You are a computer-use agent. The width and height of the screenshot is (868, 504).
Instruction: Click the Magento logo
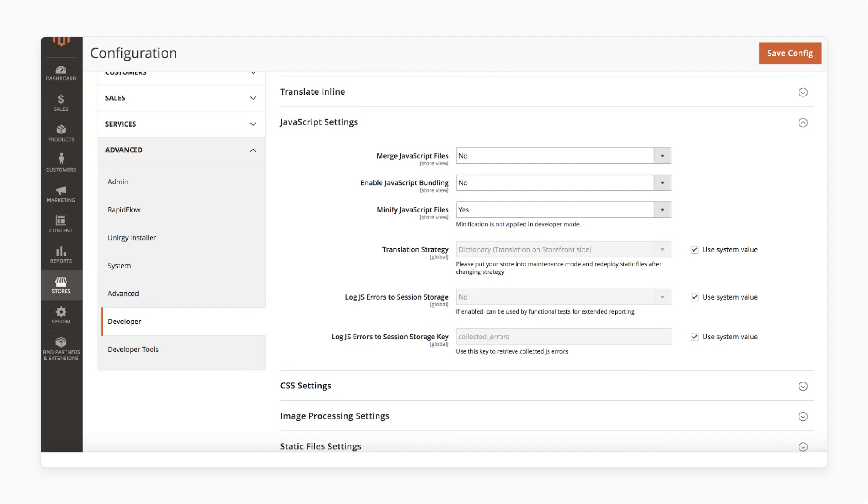coord(61,42)
